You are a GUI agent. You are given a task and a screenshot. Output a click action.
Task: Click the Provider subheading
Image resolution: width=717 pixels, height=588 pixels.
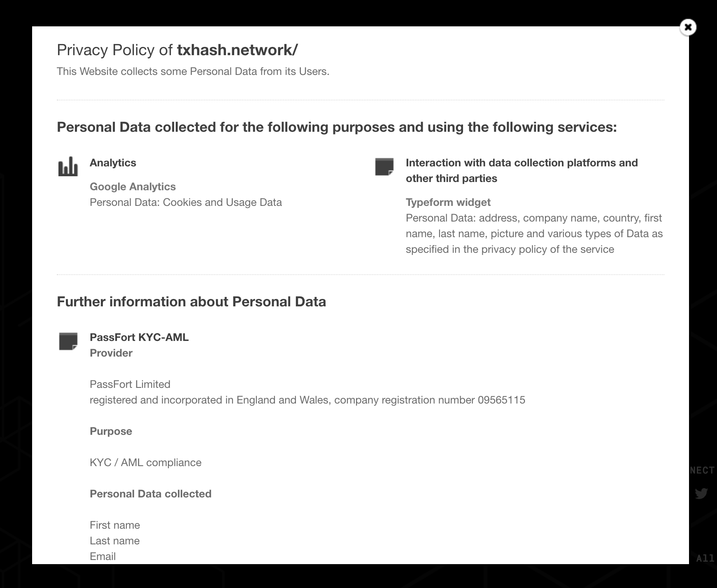tap(111, 353)
